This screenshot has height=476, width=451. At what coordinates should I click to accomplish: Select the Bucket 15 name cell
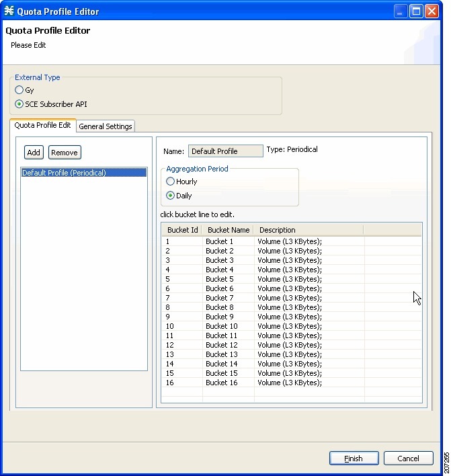click(x=229, y=373)
